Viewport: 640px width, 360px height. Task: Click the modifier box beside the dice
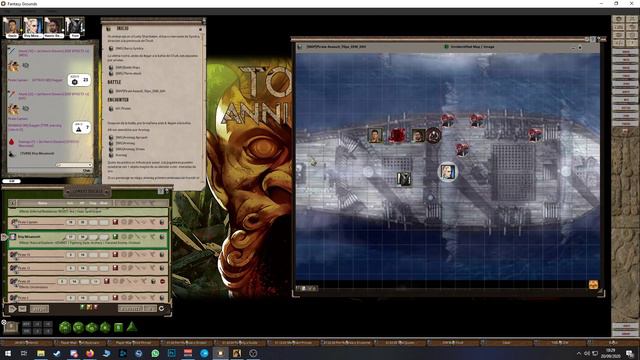coord(11,327)
